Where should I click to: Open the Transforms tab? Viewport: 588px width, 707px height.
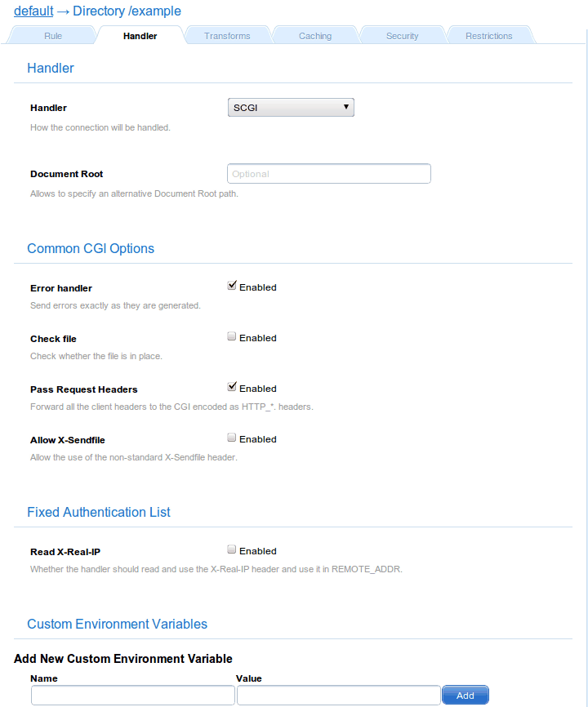[227, 36]
